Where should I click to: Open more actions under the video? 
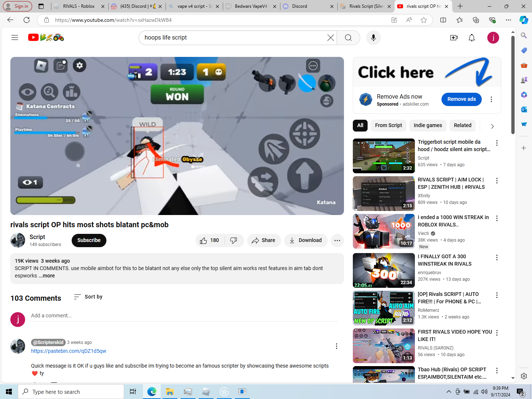click(337, 241)
